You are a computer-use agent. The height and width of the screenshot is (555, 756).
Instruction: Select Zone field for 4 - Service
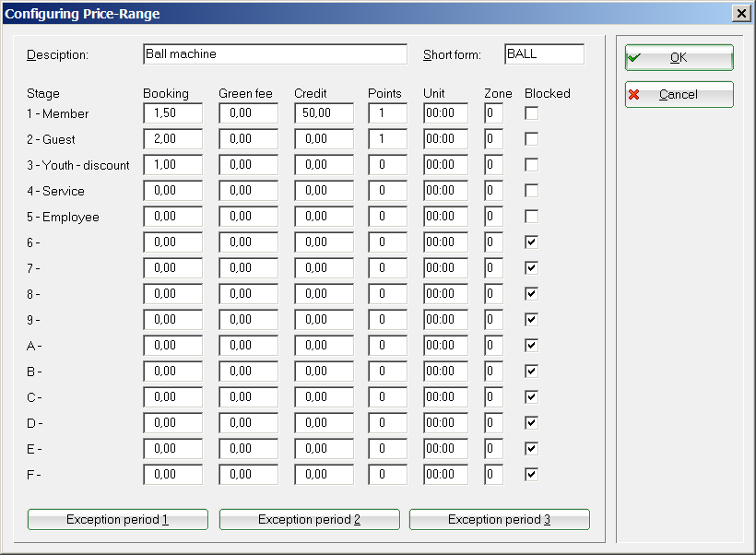(x=493, y=191)
